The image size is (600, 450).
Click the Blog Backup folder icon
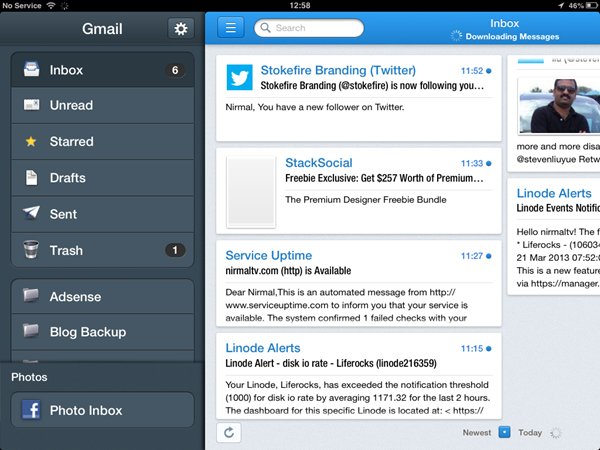tap(31, 331)
